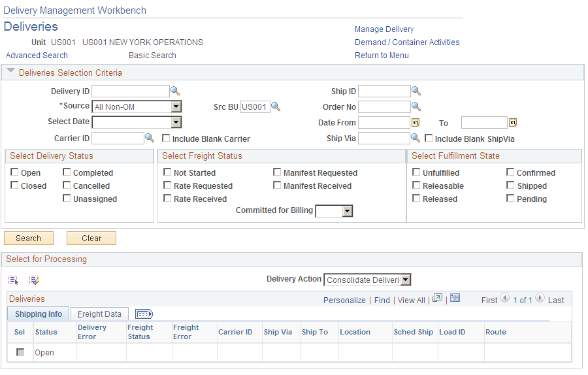Open the Source dropdown showing All Non-OM
This screenshot has width=588, height=375.
(137, 107)
